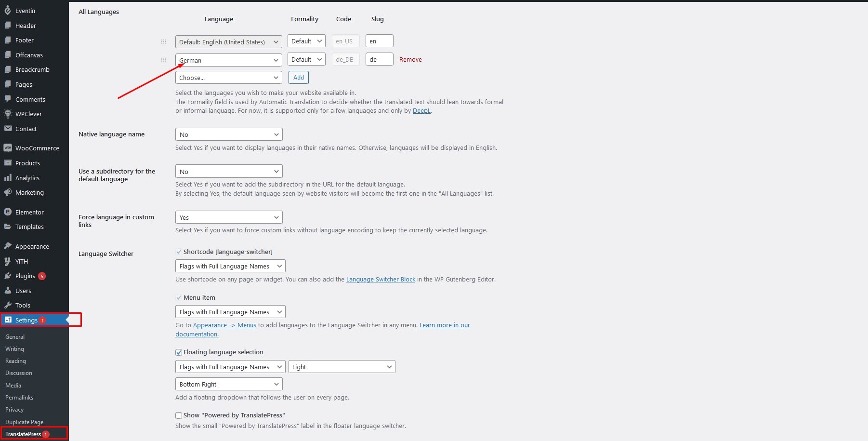Screen dimensions: 868x441
Task: Click the English slug input field
Action: point(380,41)
